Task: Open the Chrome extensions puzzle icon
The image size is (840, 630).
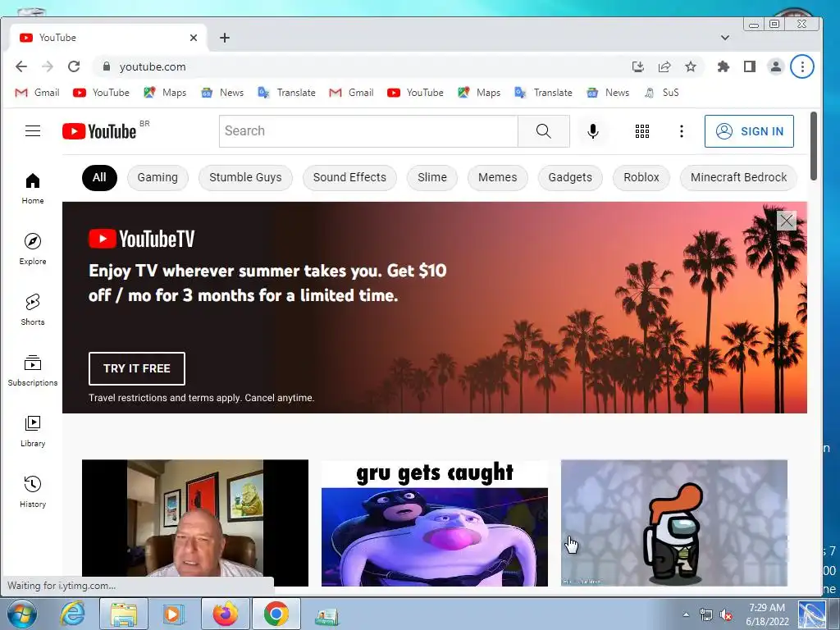Action: 724,66
